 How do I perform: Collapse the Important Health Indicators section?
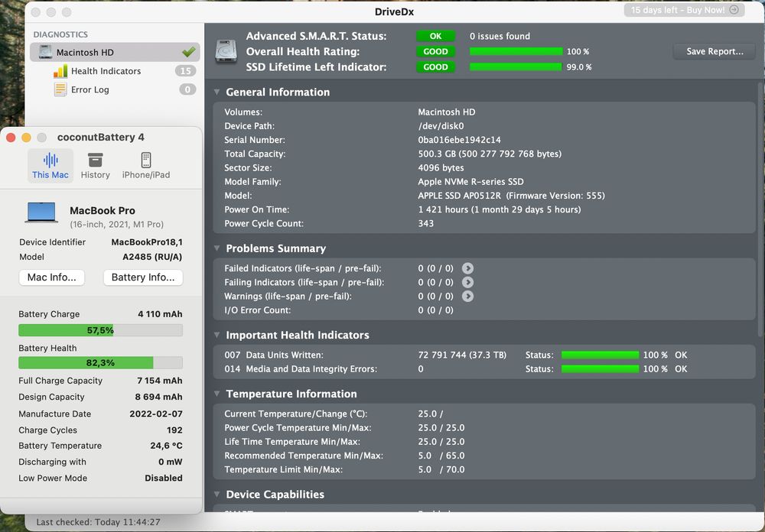point(216,335)
